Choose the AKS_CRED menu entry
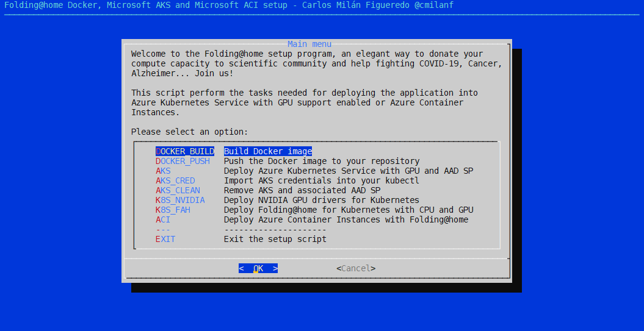Screen dimensions: 644x331 point(175,181)
